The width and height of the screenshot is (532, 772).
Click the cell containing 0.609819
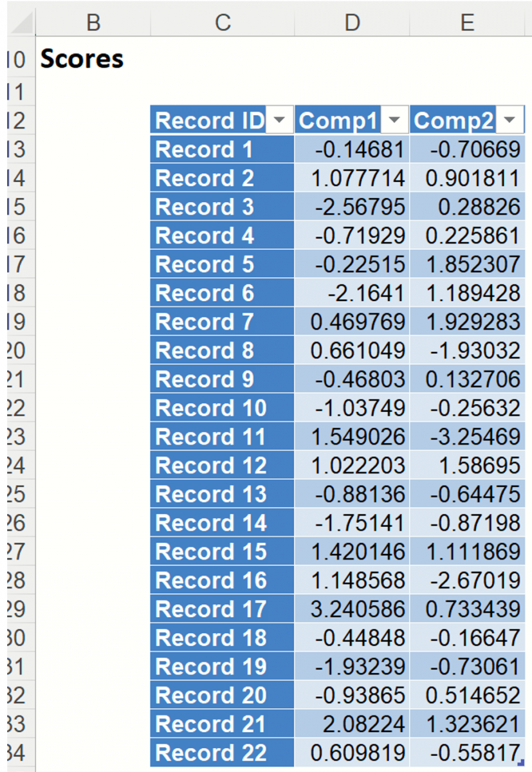pos(352,753)
